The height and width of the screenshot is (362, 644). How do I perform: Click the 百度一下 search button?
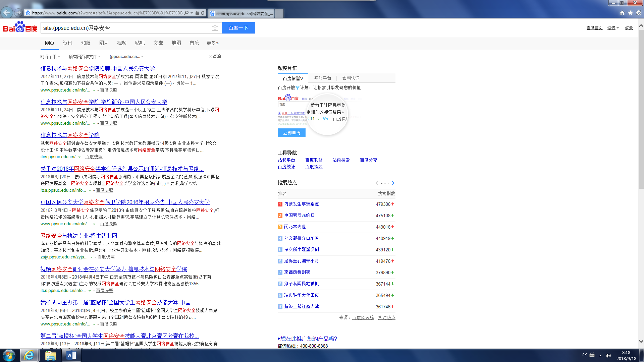[238, 28]
